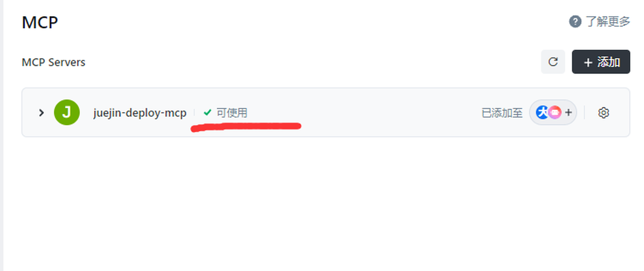
Task: Click the 已添加至 label
Action: coord(502,113)
